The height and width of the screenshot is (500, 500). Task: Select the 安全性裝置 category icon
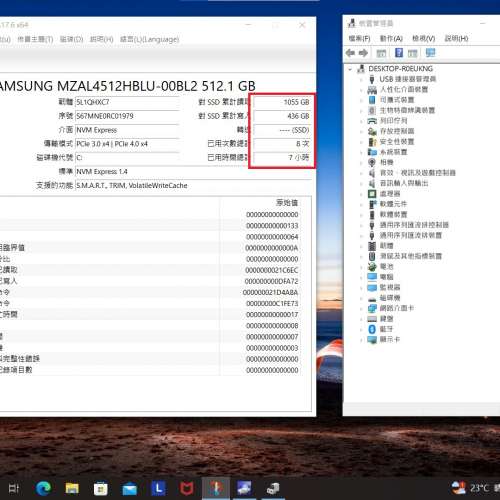(372, 141)
